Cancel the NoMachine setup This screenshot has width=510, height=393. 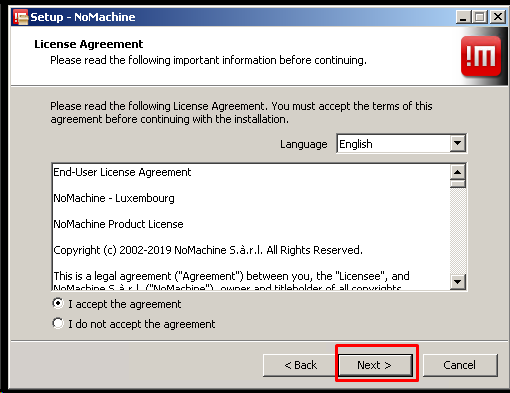pos(460,365)
